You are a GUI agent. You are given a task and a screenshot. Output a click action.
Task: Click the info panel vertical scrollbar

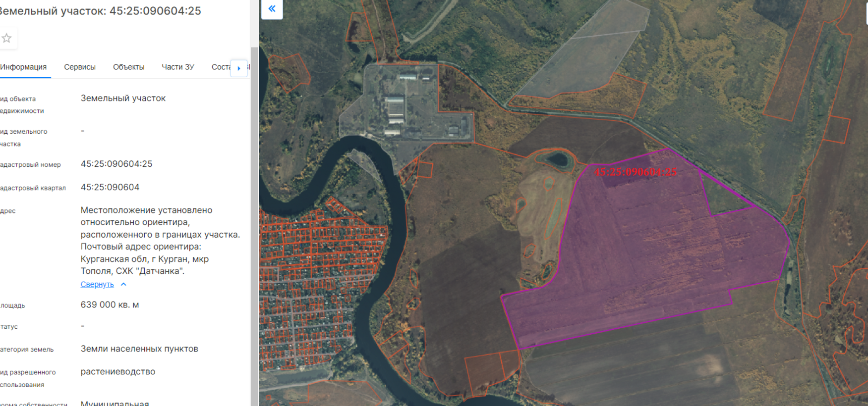(254, 198)
